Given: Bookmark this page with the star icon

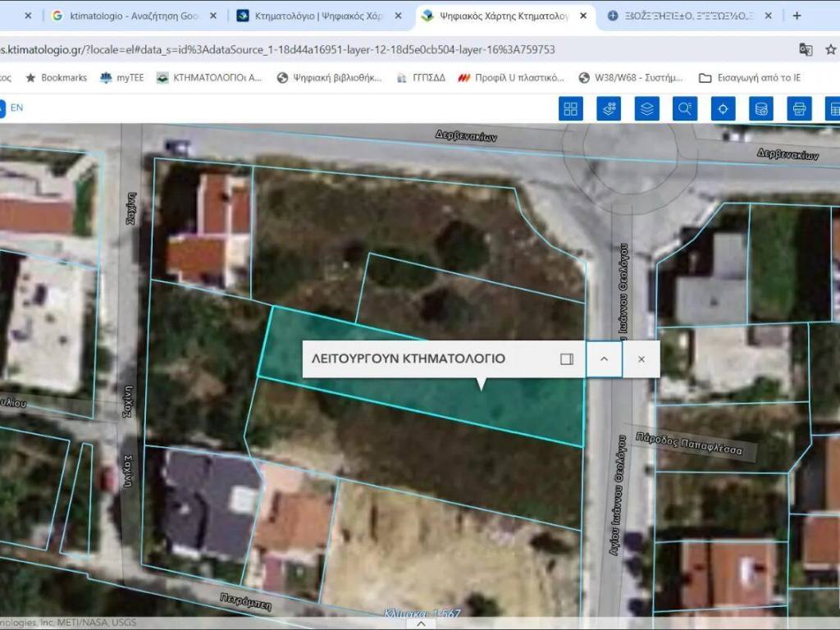Looking at the screenshot, I should pyautogui.click(x=831, y=49).
